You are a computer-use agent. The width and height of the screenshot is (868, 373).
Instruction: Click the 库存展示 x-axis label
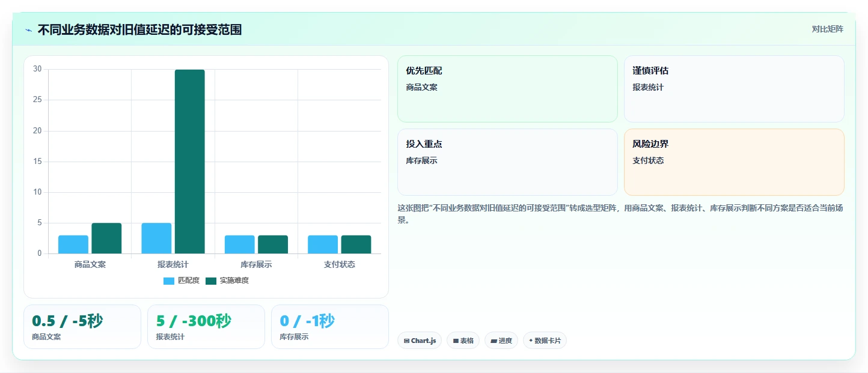pos(256,264)
